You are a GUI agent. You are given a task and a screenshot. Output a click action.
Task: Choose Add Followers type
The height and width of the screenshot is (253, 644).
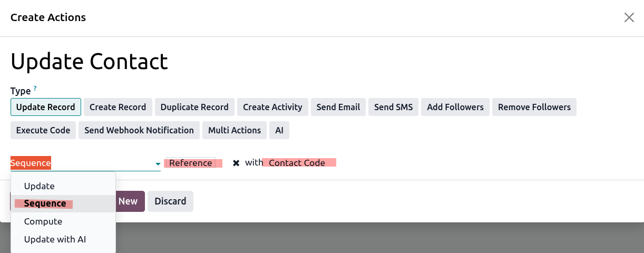[x=455, y=107]
